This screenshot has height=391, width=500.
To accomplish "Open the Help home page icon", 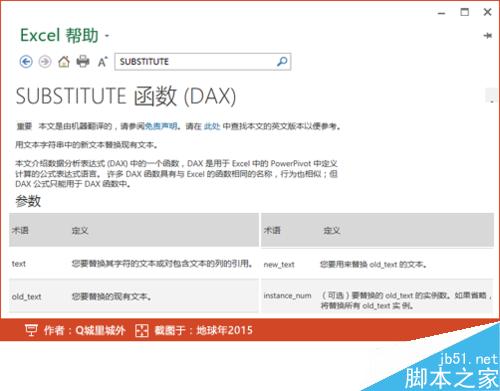I will click(64, 62).
